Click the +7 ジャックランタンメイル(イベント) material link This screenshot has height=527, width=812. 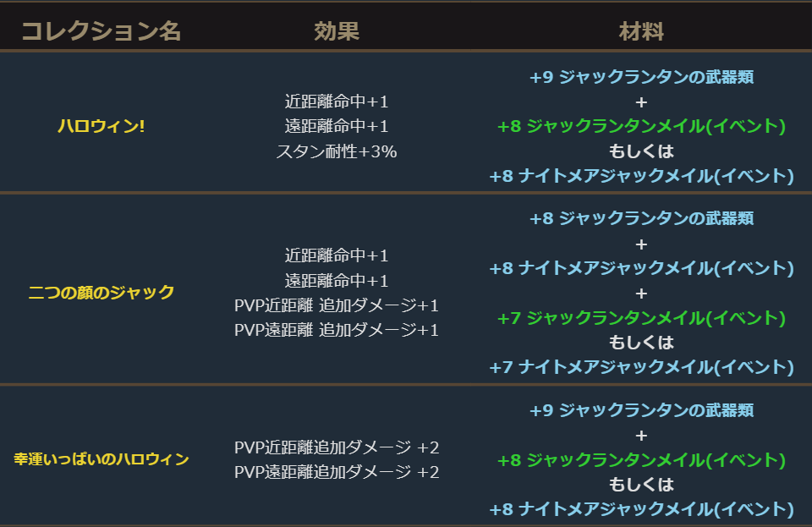(x=641, y=318)
